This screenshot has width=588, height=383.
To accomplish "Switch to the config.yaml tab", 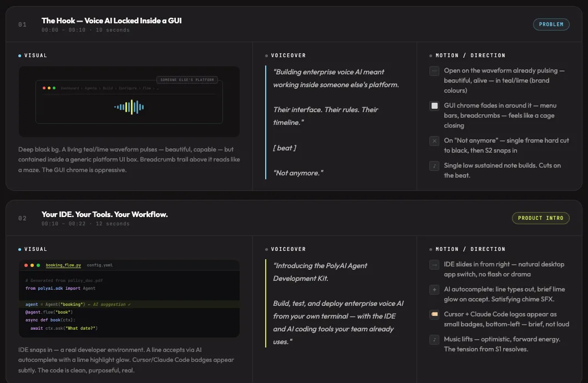I will [100, 265].
